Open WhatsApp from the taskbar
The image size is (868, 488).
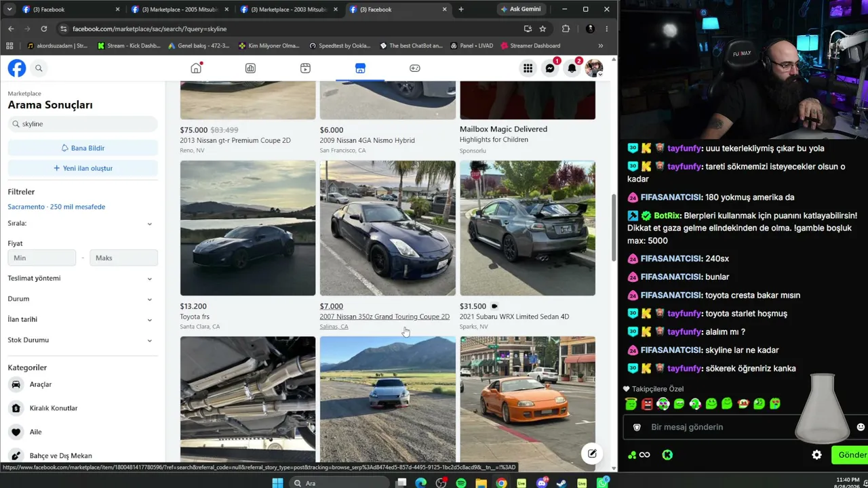[602, 483]
